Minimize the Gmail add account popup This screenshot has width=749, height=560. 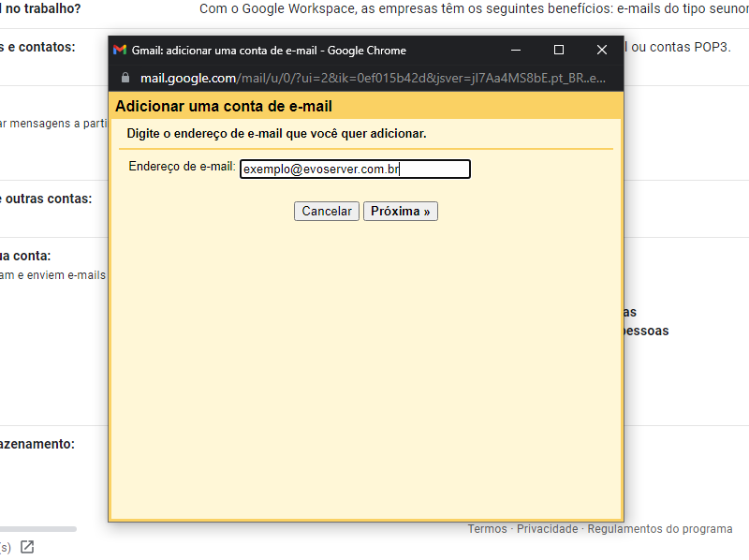tap(516, 50)
